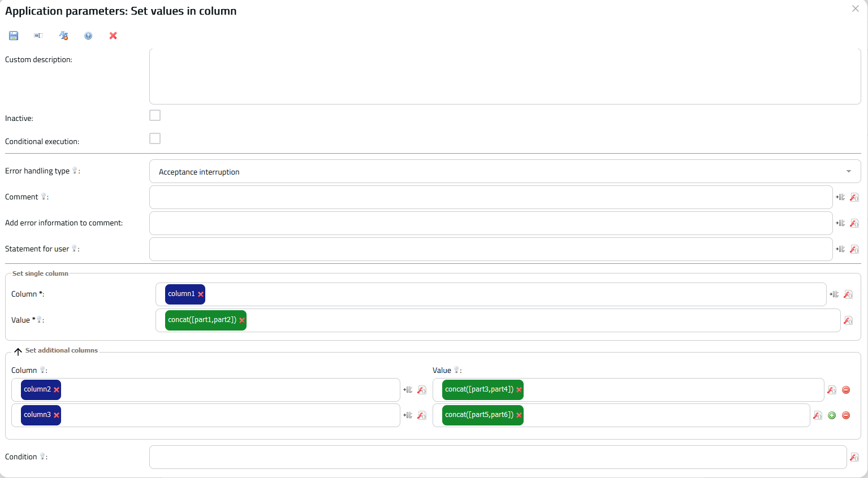
Task: Add a new additional column row with green plus
Action: [x=832, y=415]
